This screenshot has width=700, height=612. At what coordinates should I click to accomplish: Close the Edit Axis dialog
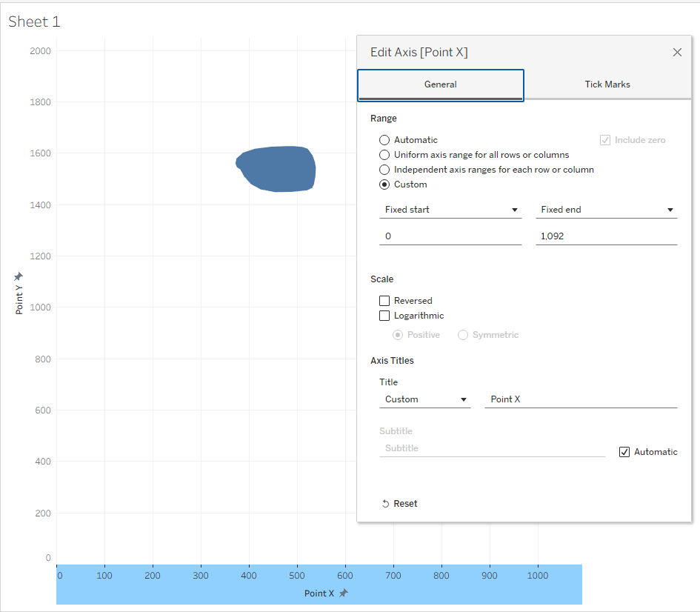pos(677,52)
